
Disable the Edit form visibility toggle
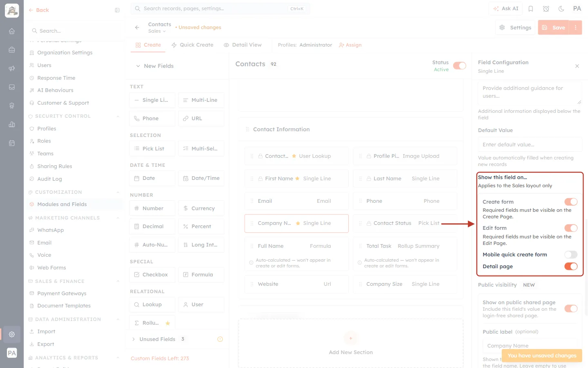(571, 228)
